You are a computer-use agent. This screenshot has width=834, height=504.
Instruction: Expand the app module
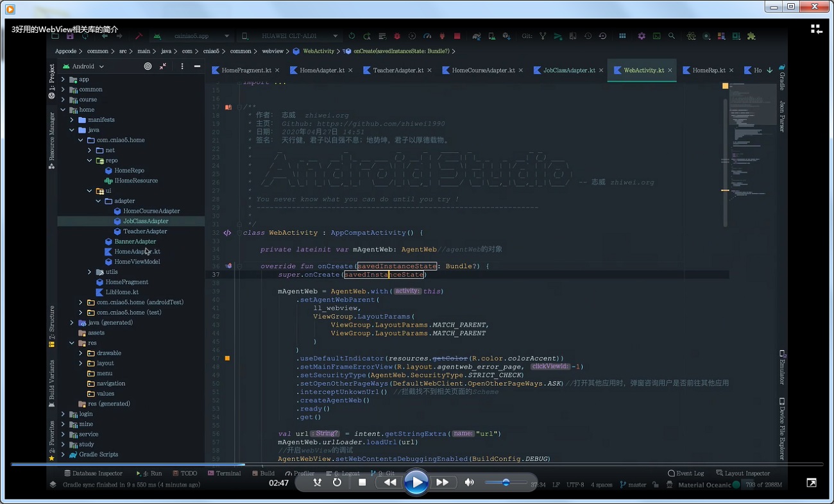click(63, 80)
